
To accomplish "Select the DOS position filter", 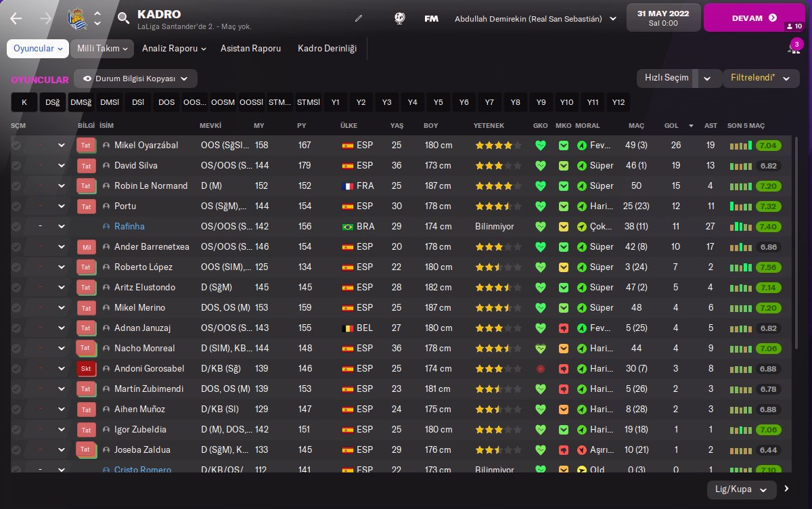I will coord(166,102).
